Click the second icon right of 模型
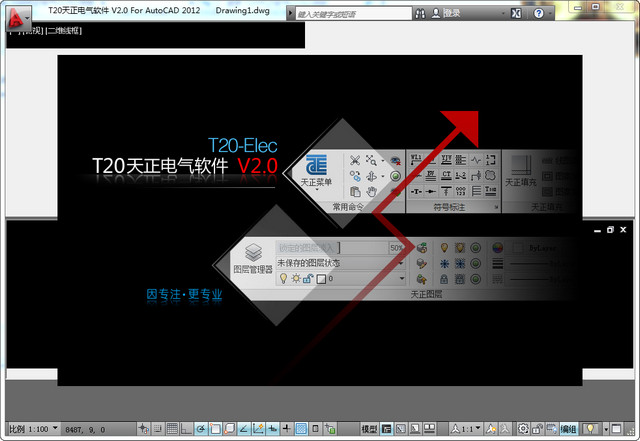The image size is (640, 441). (x=401, y=429)
